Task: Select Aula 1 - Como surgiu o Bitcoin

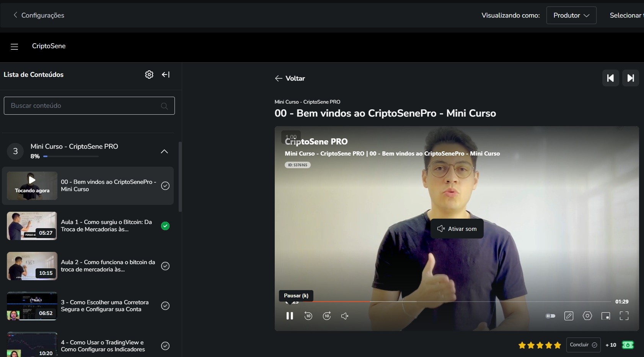Action: pyautogui.click(x=106, y=226)
